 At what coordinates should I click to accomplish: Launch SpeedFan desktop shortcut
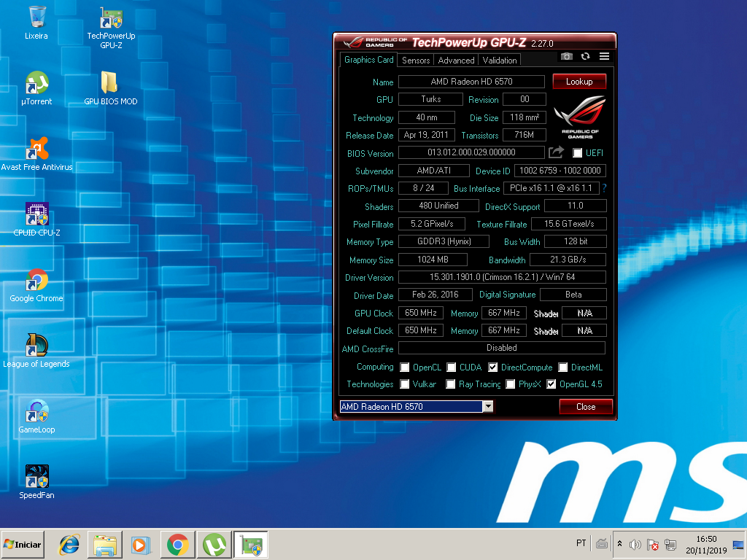36,483
